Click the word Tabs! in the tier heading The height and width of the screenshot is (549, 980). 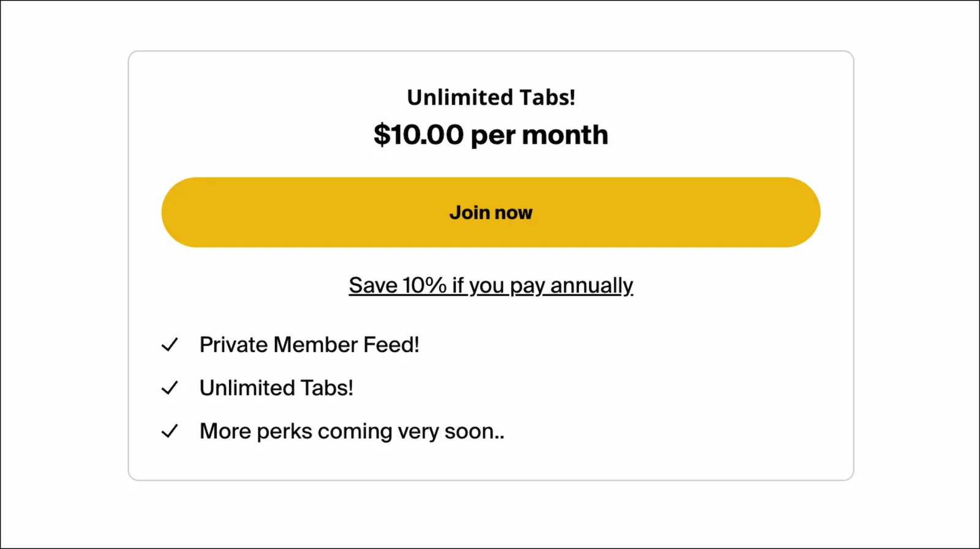click(x=547, y=97)
